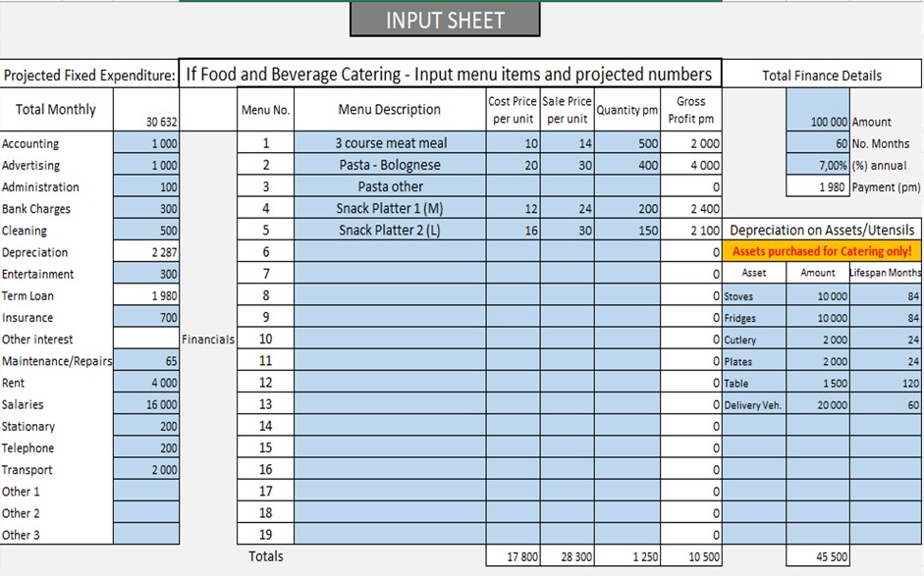Select the empty Other interest cell
This screenshot has height=576, width=924.
pyautogui.click(x=146, y=340)
